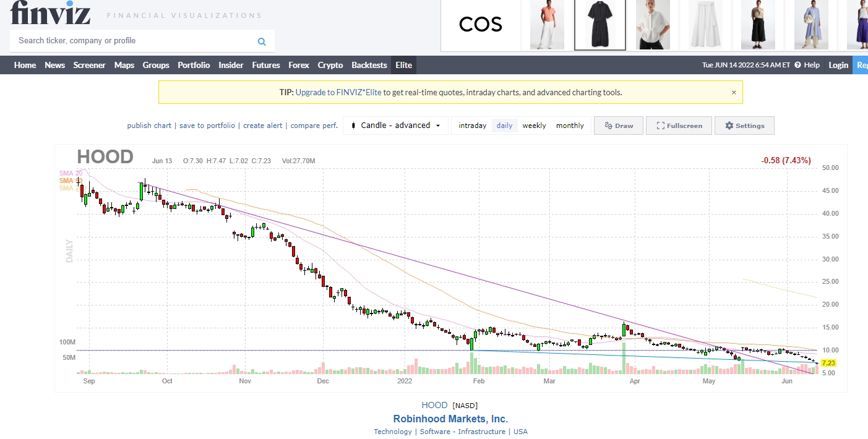
Task: Open chart Settings
Action: [744, 126]
